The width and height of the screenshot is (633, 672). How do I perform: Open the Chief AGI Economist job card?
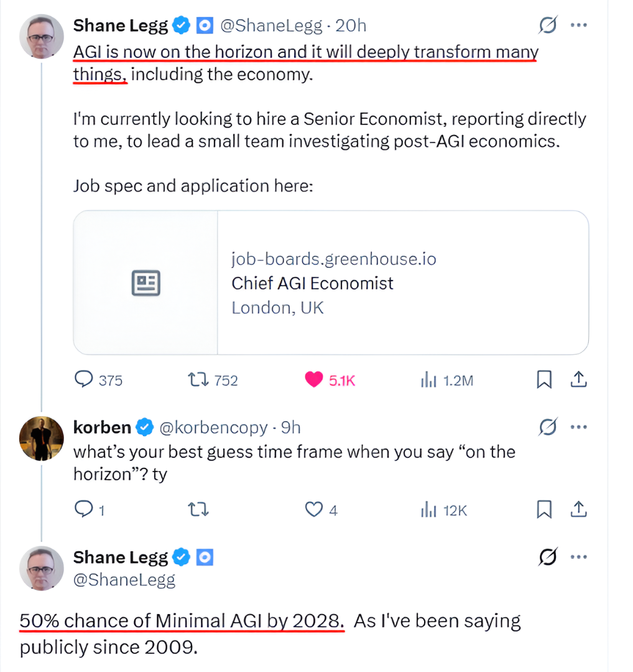(331, 282)
